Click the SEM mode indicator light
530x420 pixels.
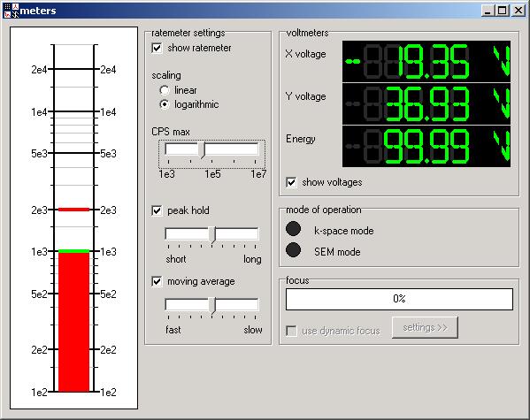[x=293, y=250]
